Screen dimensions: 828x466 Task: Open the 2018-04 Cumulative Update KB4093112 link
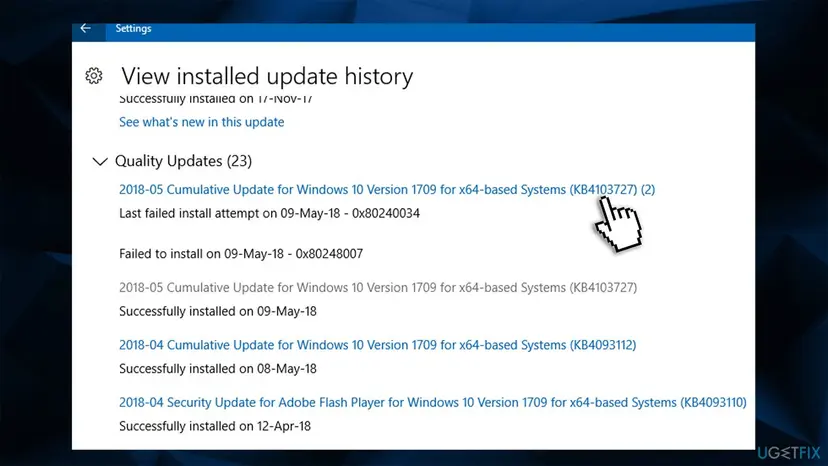coord(377,345)
